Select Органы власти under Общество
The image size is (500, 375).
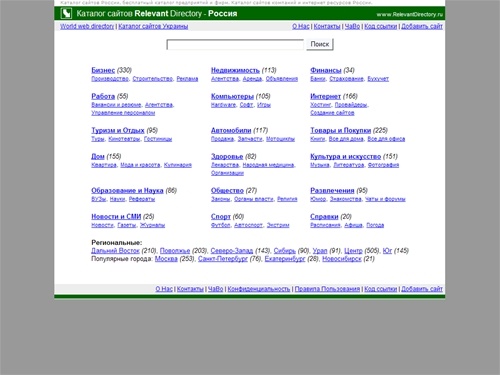tap(254, 199)
